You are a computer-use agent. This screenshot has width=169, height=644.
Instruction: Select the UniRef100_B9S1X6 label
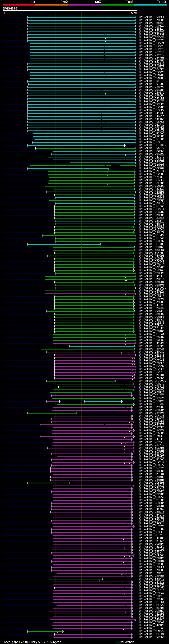click(152, 401)
